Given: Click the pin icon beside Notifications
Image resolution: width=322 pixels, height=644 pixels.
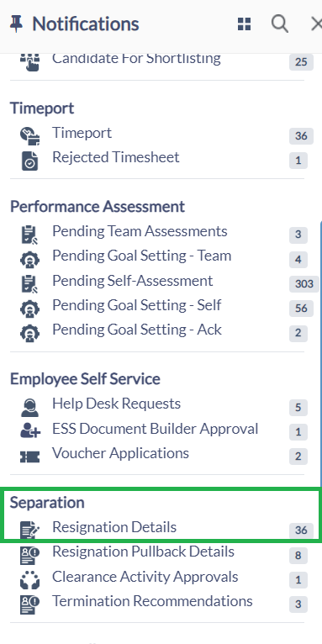Looking at the screenshot, I should point(17,24).
